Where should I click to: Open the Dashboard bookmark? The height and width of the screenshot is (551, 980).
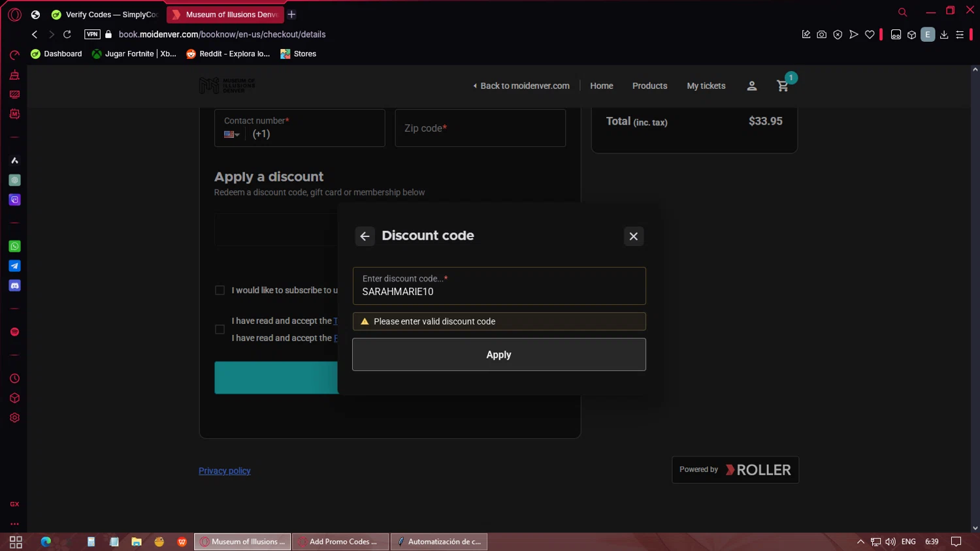point(56,54)
